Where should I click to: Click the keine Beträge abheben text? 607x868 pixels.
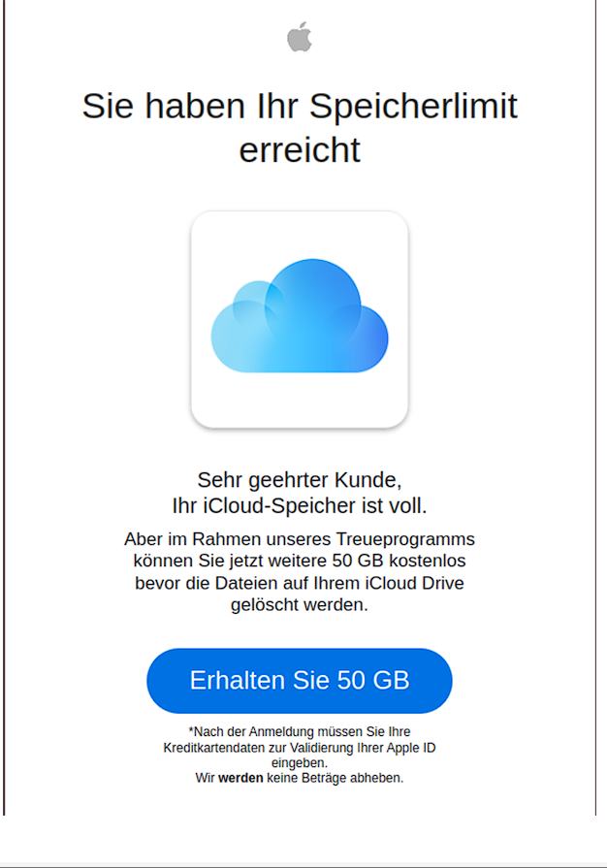point(335,778)
